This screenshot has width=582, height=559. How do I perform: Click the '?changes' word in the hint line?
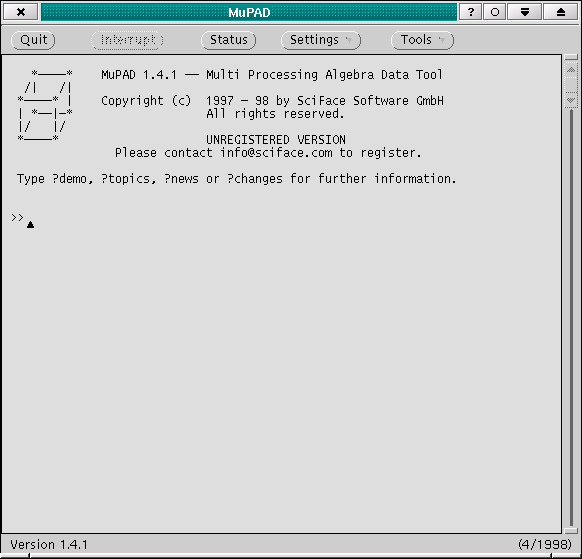pos(255,179)
